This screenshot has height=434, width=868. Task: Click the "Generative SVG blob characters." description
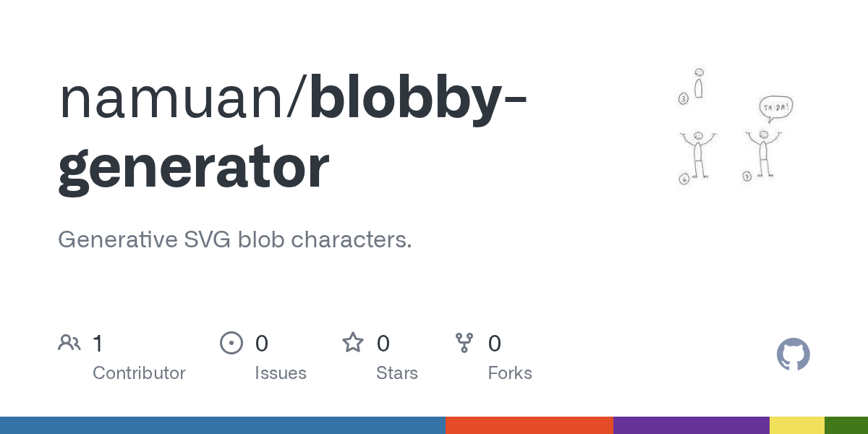coord(235,239)
